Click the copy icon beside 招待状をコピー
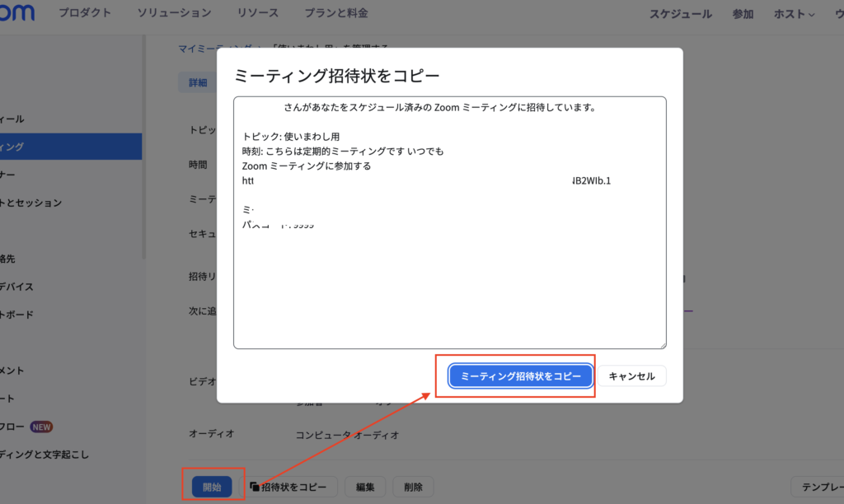The width and height of the screenshot is (844, 504). pyautogui.click(x=254, y=486)
